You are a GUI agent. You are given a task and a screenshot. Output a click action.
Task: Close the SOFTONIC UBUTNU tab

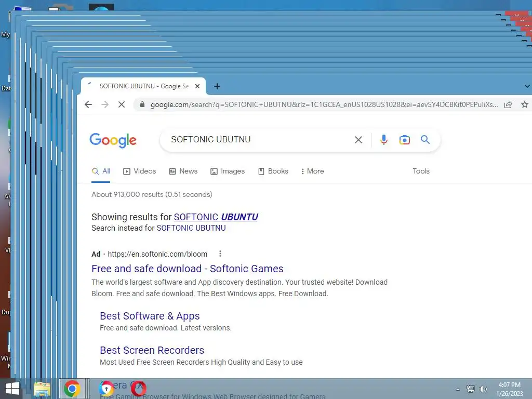[x=197, y=86]
